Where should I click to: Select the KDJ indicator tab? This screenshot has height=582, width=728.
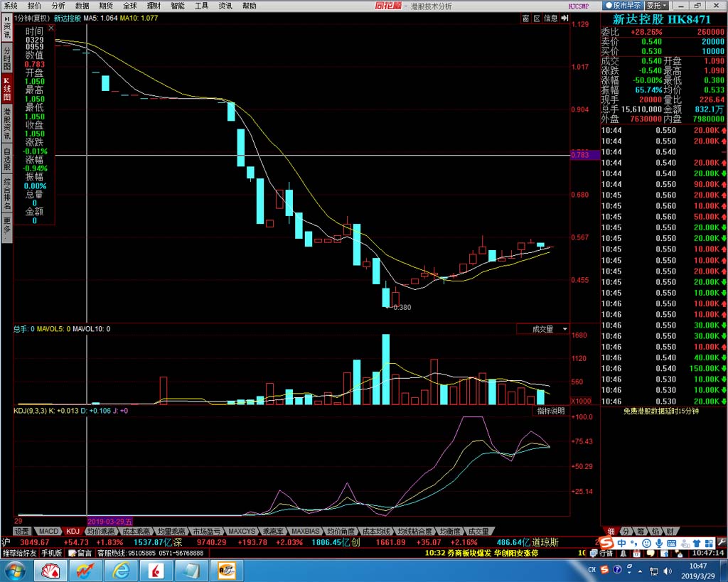[x=73, y=532]
